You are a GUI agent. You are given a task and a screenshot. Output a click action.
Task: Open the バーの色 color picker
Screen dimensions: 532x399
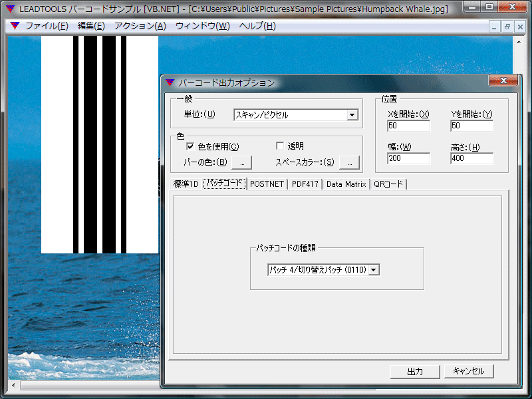click(x=242, y=162)
